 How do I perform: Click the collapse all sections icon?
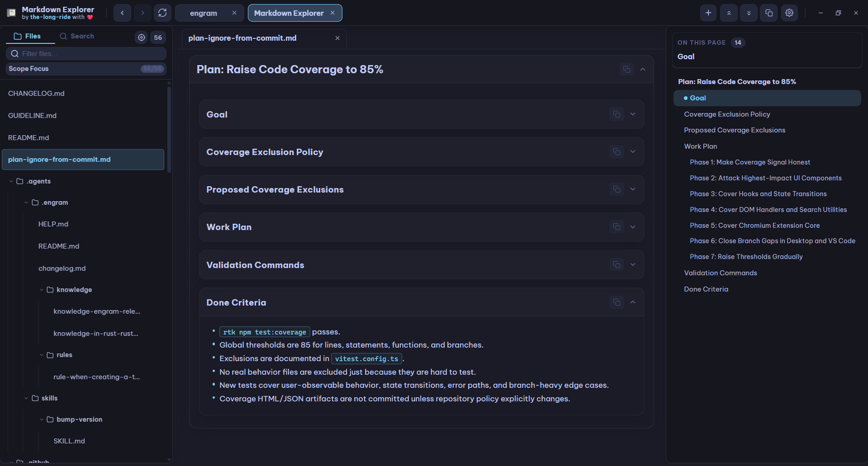tap(729, 13)
